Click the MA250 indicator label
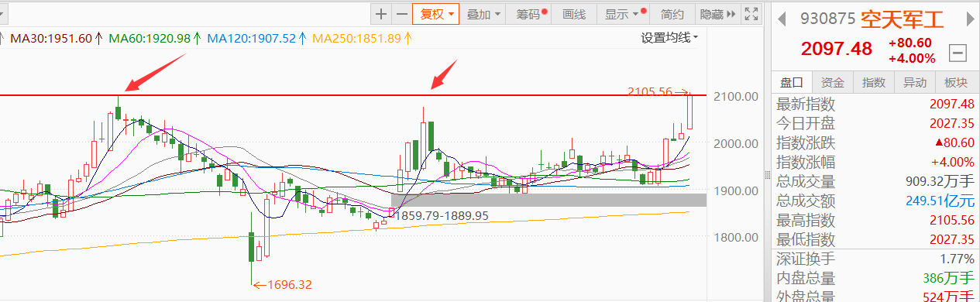Image resolution: width=980 pixels, height=302 pixels. (357, 38)
